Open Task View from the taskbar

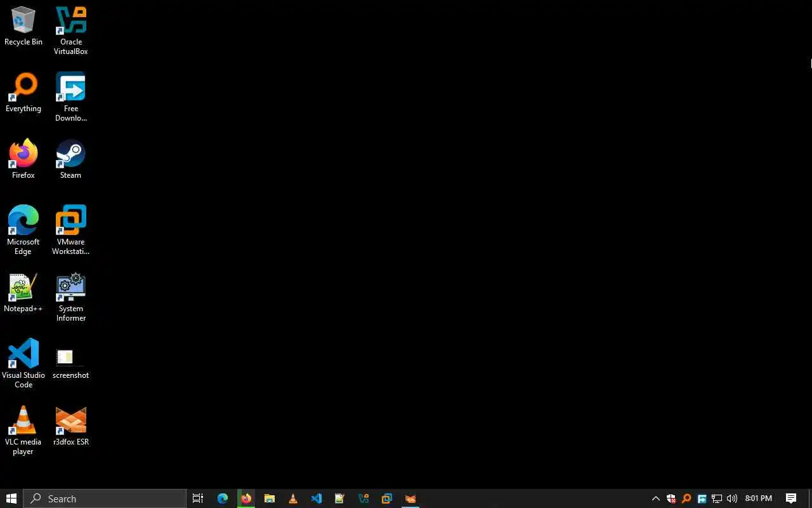click(x=198, y=498)
